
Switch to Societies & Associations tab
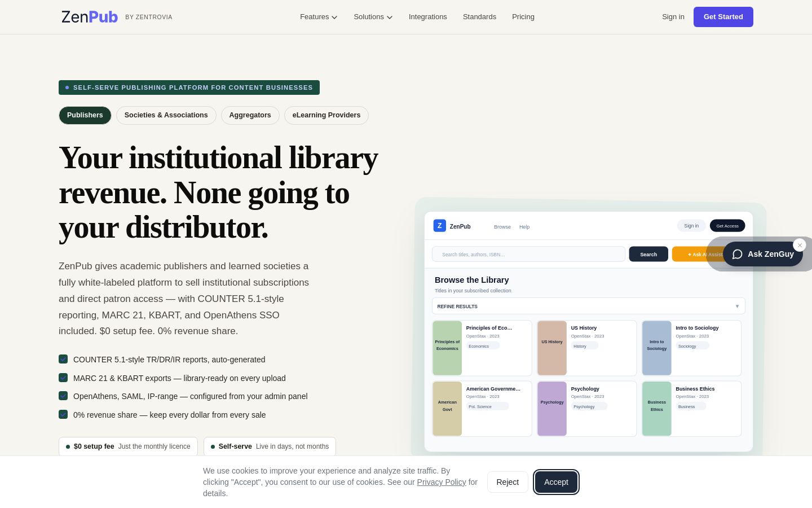pyautogui.click(x=166, y=115)
